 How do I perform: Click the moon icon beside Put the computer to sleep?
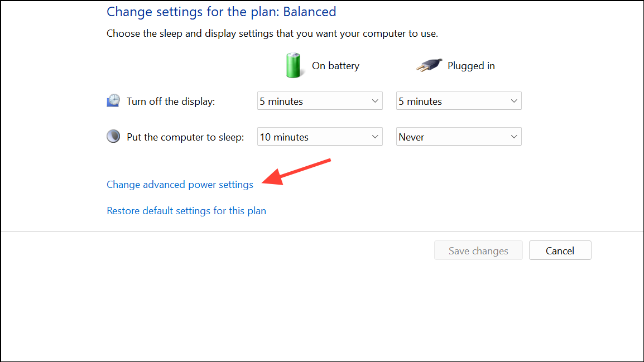113,136
